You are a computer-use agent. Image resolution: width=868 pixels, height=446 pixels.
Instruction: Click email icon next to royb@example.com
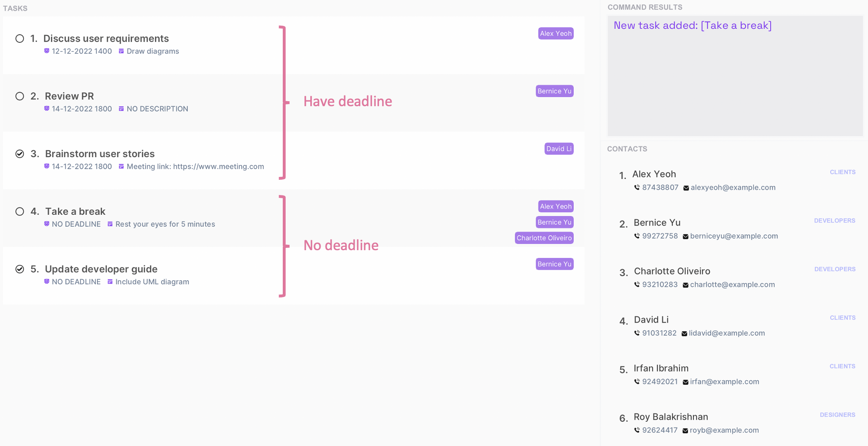pos(685,431)
